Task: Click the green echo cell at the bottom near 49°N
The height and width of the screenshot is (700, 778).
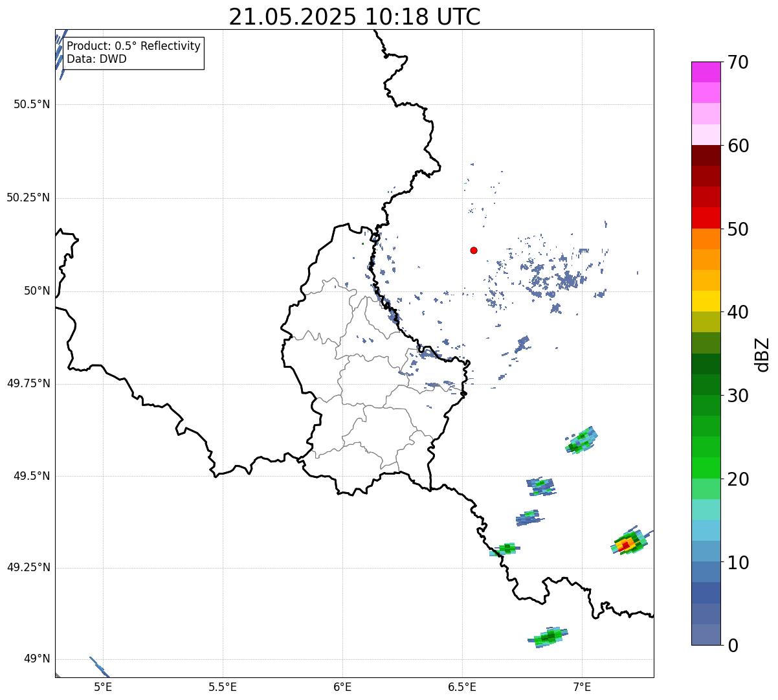Action: [548, 638]
